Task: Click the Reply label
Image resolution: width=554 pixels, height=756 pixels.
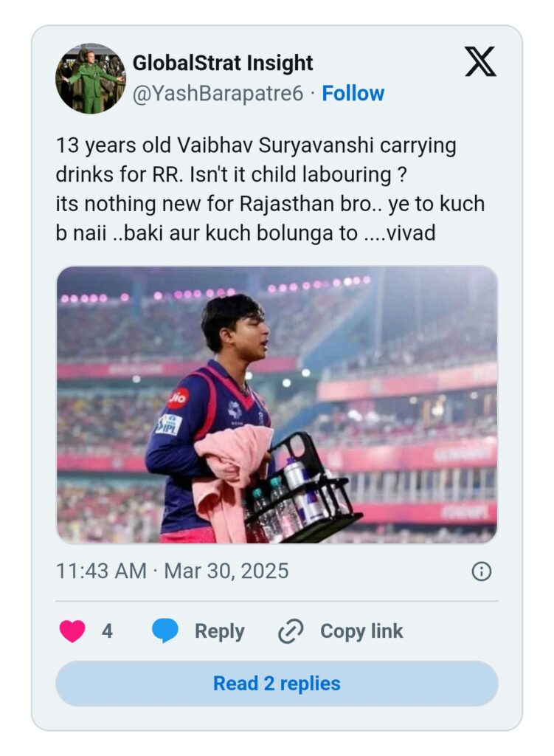Action: (x=219, y=632)
